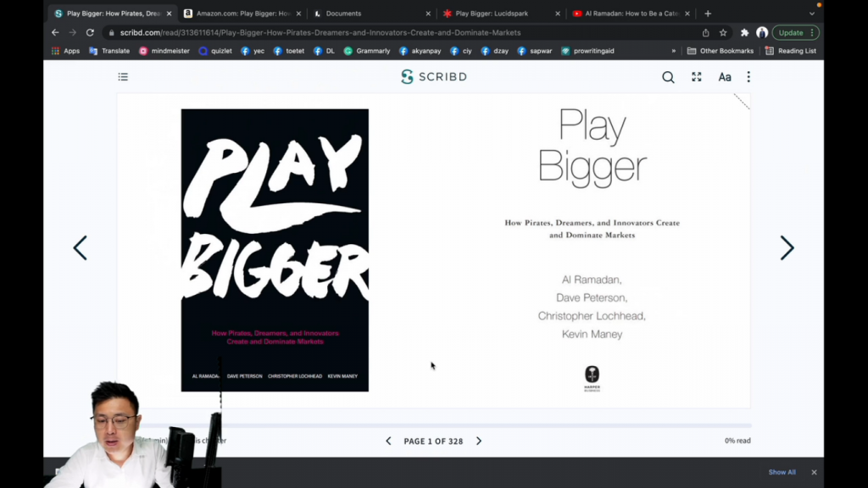Click the small next page arrow beside page counter
This screenshot has height=488, width=868.
pyautogui.click(x=479, y=441)
